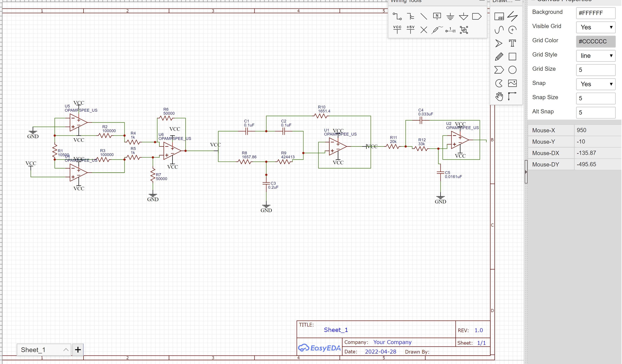The width and height of the screenshot is (622, 364).
Task: Minimize the Drawing Tools panel
Action: [x=518, y=1]
